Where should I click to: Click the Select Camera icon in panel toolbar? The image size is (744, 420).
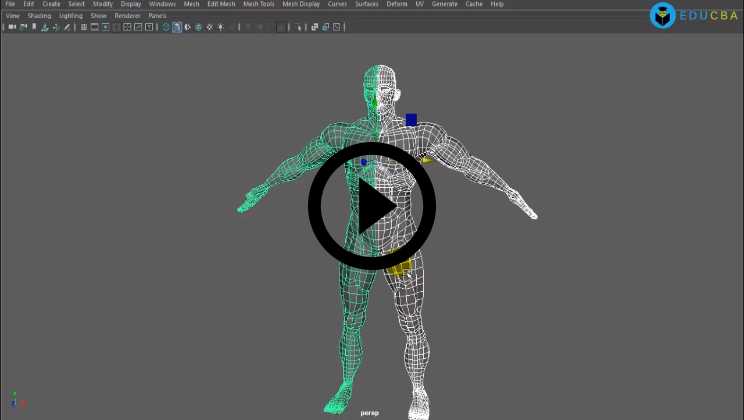point(11,27)
